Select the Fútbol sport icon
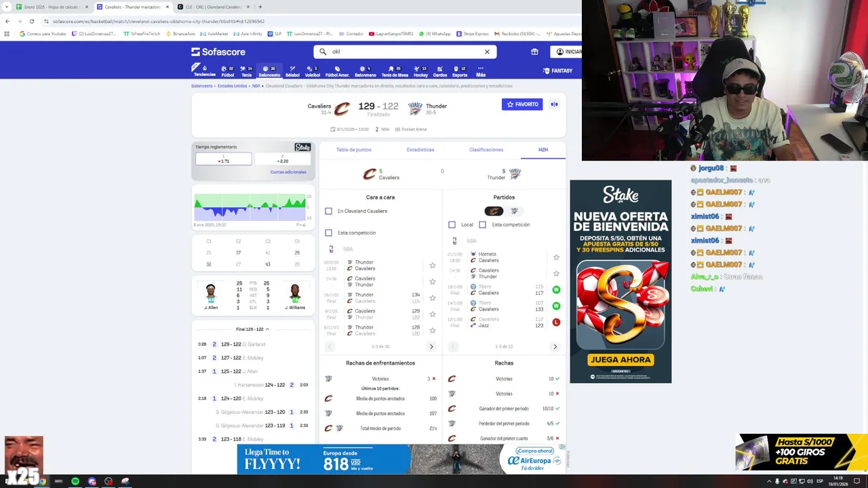The width and height of the screenshot is (868, 488). point(228,71)
